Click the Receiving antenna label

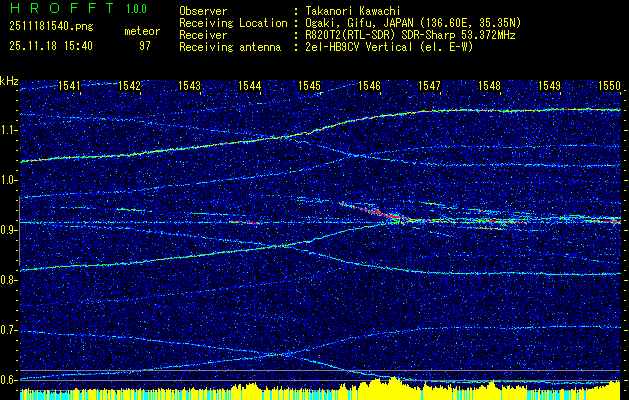click(x=230, y=47)
